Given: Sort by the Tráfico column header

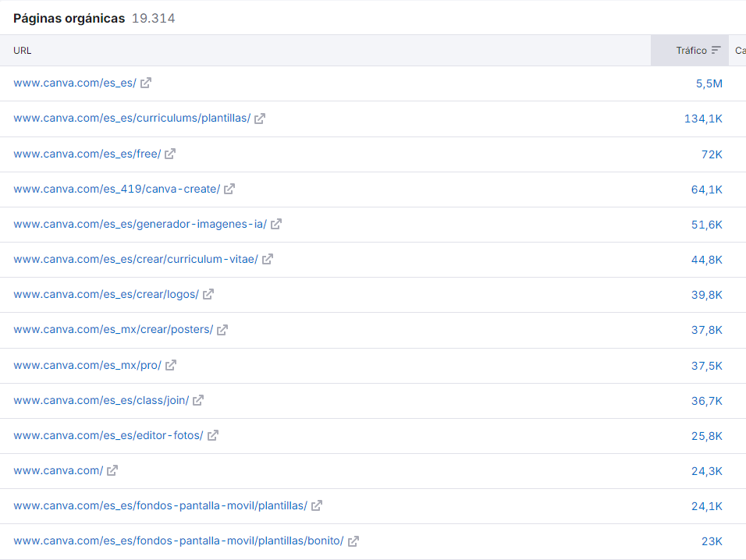Looking at the screenshot, I should 690,51.
